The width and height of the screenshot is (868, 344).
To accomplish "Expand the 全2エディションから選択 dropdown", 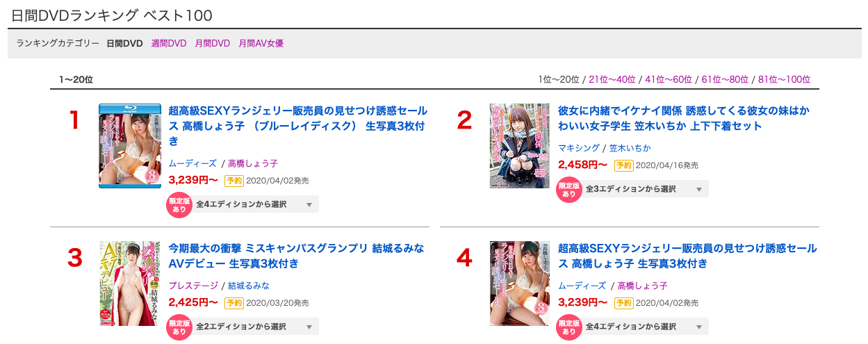I will (x=254, y=327).
